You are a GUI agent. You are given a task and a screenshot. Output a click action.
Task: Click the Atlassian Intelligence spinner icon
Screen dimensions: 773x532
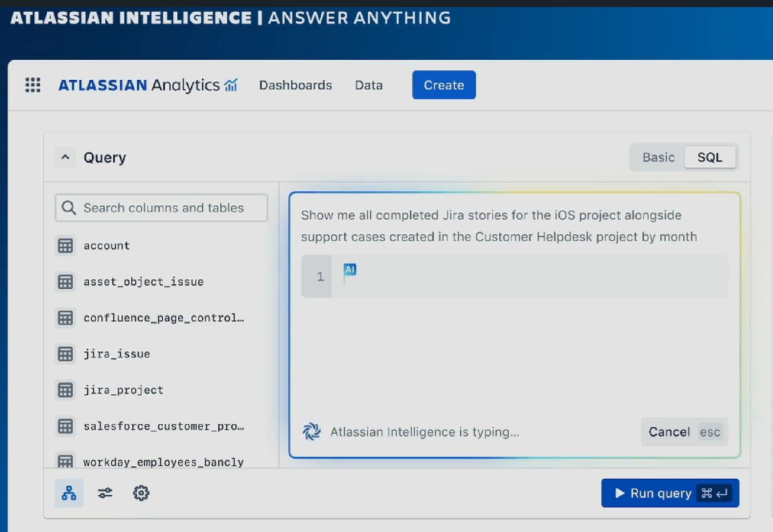tap(312, 432)
